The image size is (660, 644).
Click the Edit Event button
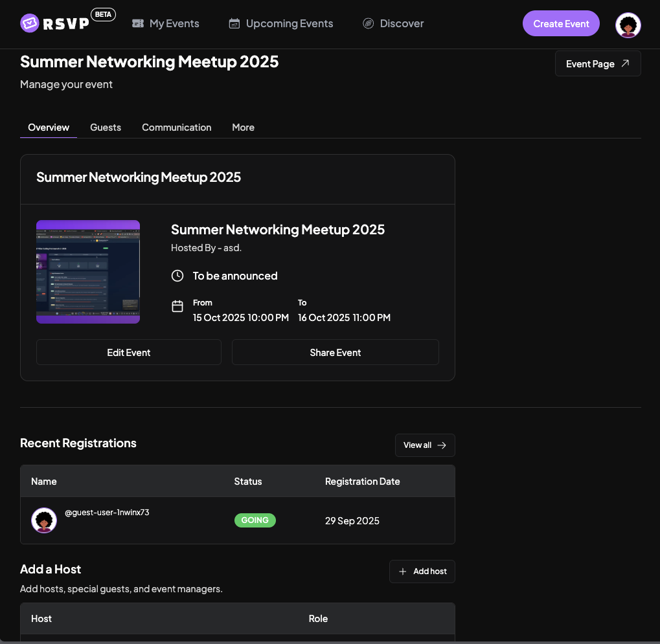129,353
